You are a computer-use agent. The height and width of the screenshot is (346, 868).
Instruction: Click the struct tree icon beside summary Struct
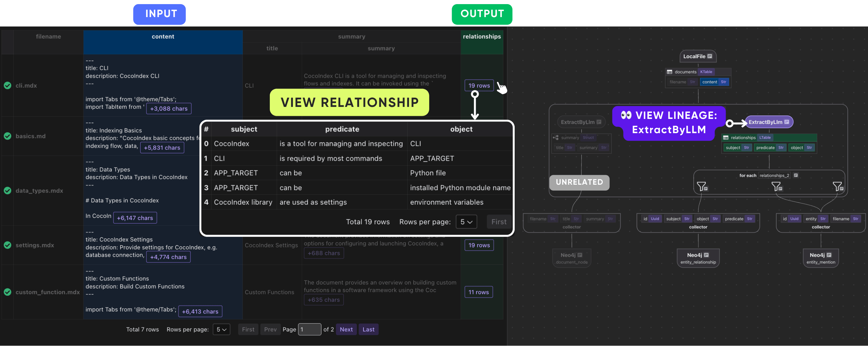click(x=556, y=138)
